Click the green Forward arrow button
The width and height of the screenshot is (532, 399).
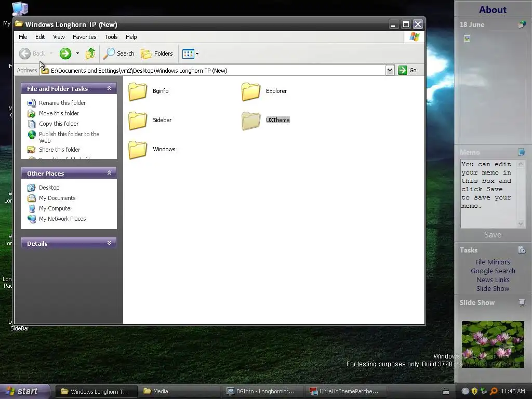tap(65, 54)
